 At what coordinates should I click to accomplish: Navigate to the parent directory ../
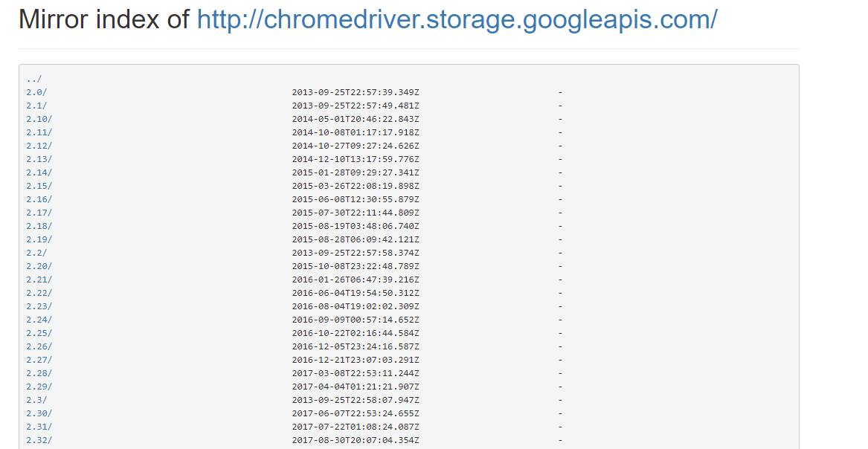pyautogui.click(x=30, y=77)
